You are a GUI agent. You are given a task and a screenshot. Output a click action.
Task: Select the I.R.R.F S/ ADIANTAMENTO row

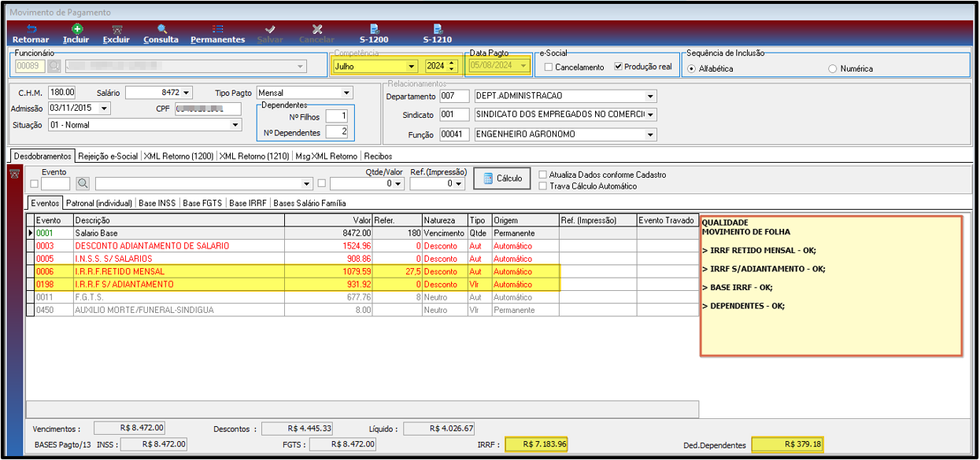pyautogui.click(x=362, y=285)
